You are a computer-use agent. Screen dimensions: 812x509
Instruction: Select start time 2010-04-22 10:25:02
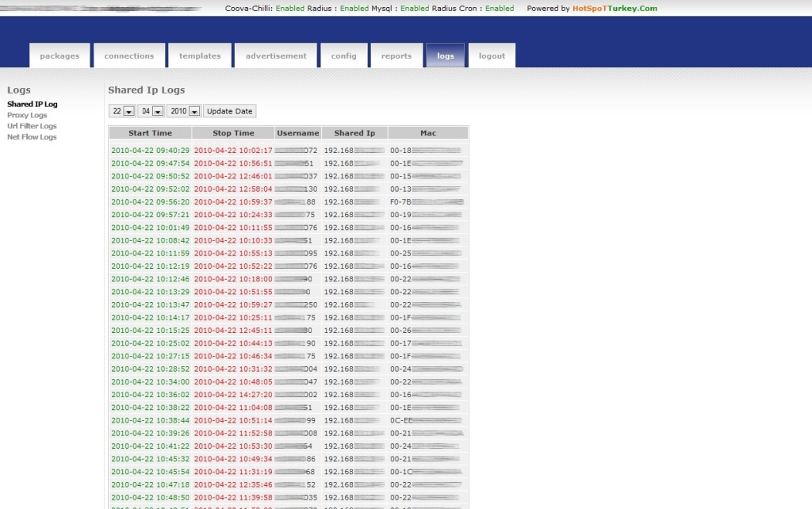tap(150, 343)
